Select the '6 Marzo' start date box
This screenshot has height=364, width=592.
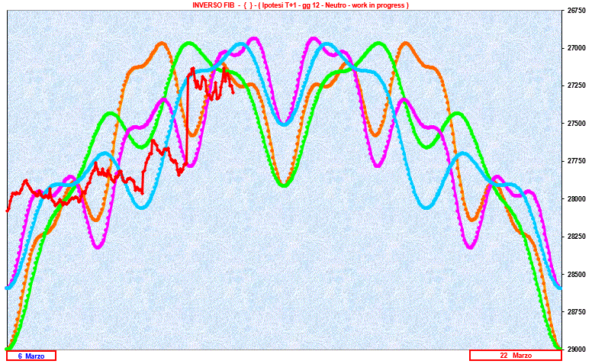click(x=31, y=356)
